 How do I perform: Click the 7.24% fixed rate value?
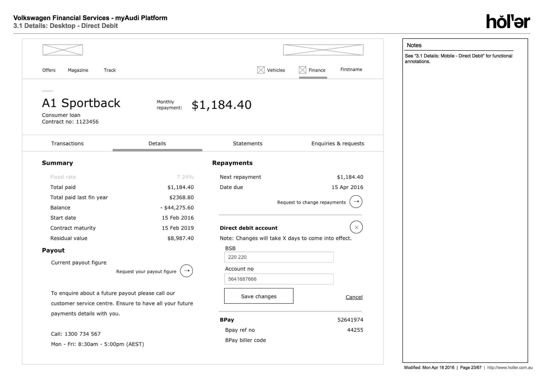pos(185,177)
